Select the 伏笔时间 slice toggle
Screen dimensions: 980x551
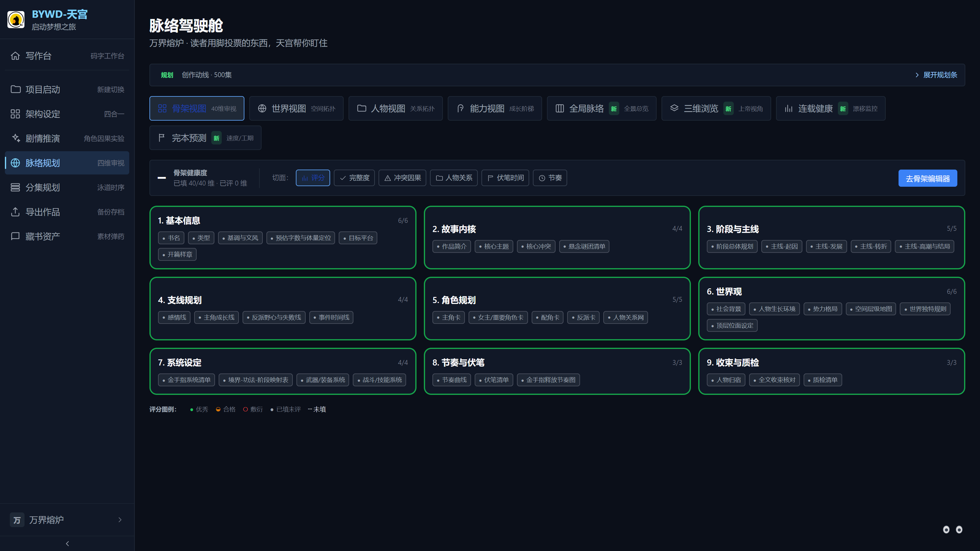[505, 178]
